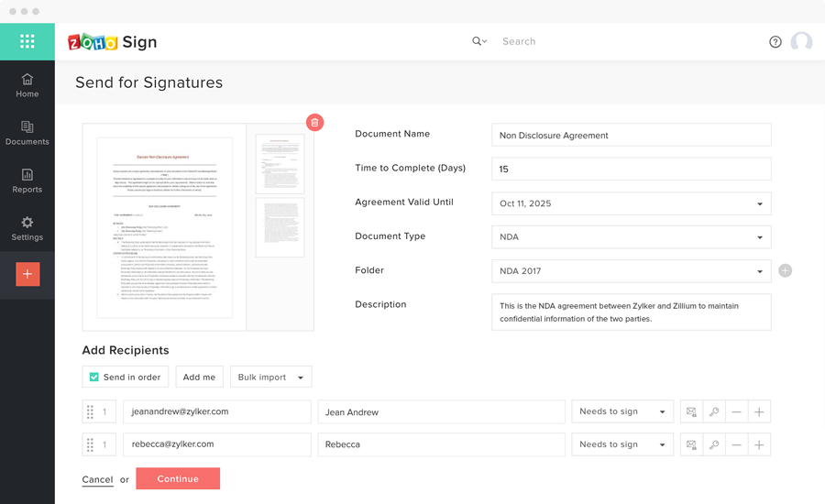Open the help question mark icon

tap(775, 42)
